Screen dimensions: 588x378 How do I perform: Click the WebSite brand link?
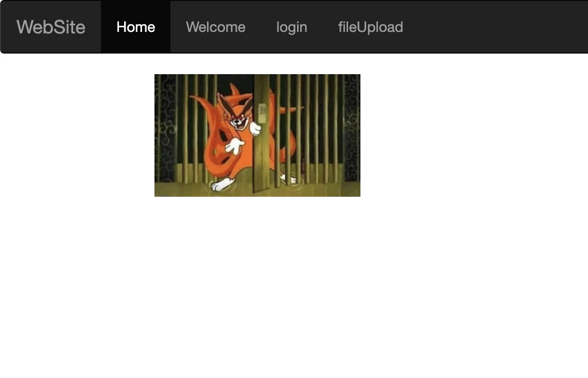click(x=50, y=27)
